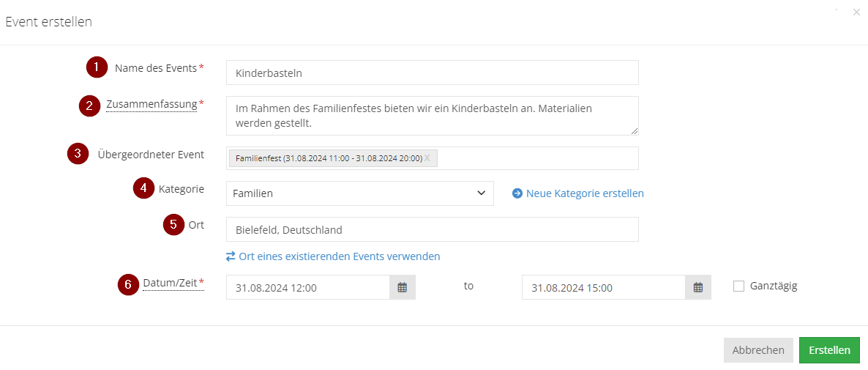Click Ort eines existierenden Events verwenden
Viewport: 868px width, 370px height.
tap(340, 256)
